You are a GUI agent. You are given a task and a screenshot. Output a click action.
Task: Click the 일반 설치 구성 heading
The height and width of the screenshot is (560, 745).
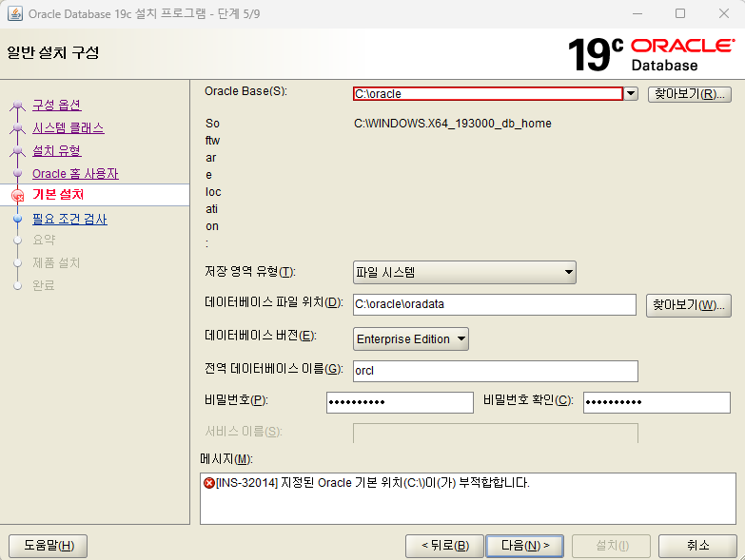click(x=52, y=52)
